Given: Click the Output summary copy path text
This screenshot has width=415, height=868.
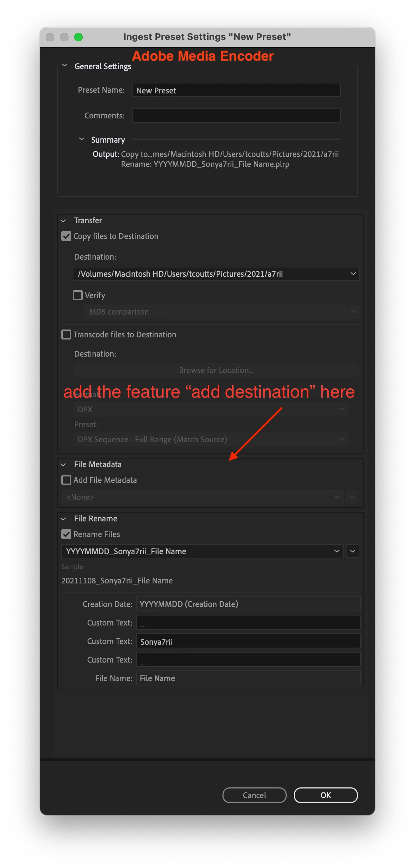Looking at the screenshot, I should coord(230,154).
